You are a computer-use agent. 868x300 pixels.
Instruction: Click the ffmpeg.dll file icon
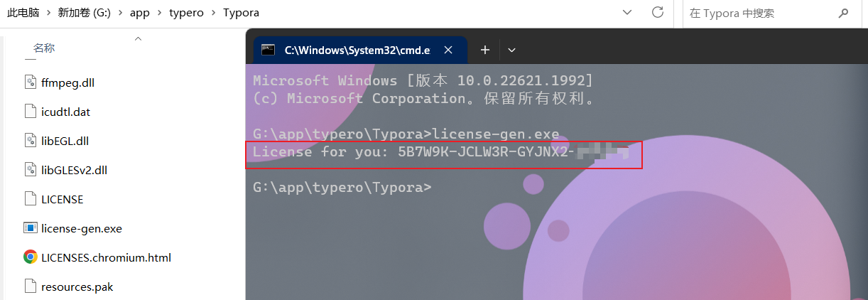click(x=30, y=82)
